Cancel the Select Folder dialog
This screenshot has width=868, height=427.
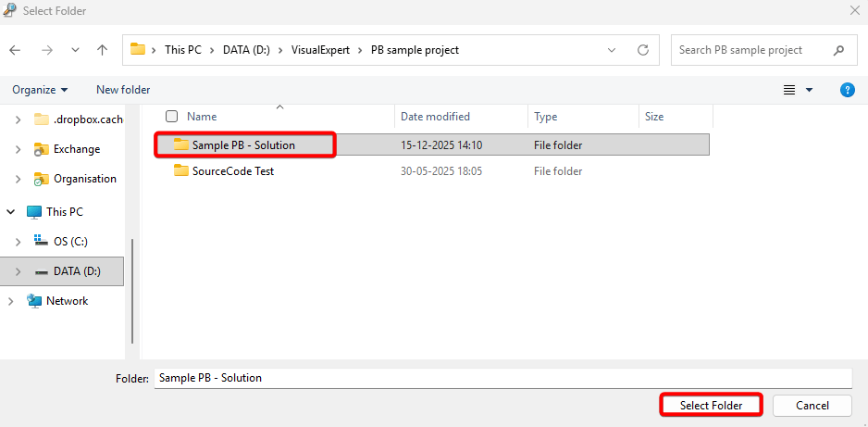[812, 406]
